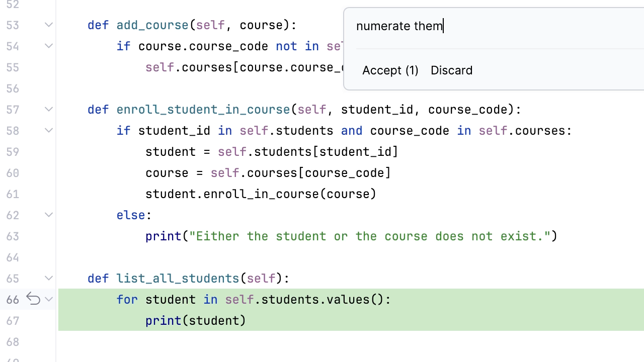Screen dimensions: 644x362
Task: Fold the list_all_students method on line 65
Action: pyautogui.click(x=49, y=278)
